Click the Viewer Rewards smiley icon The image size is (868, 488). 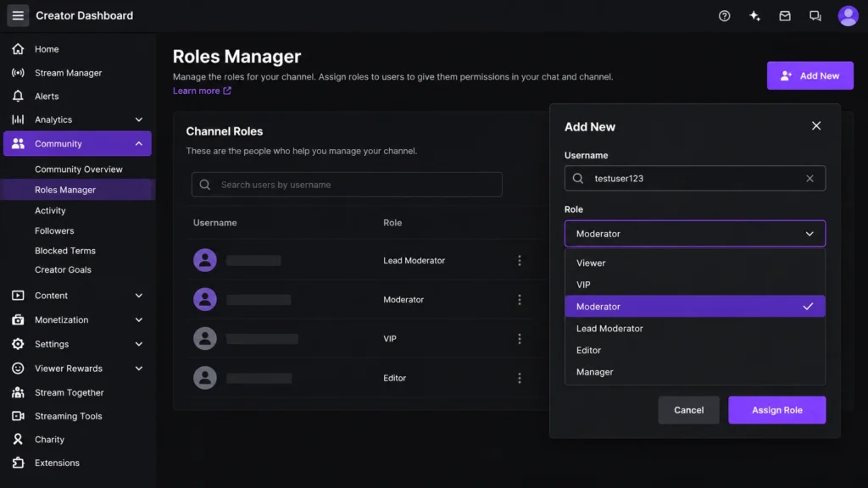pyautogui.click(x=18, y=369)
